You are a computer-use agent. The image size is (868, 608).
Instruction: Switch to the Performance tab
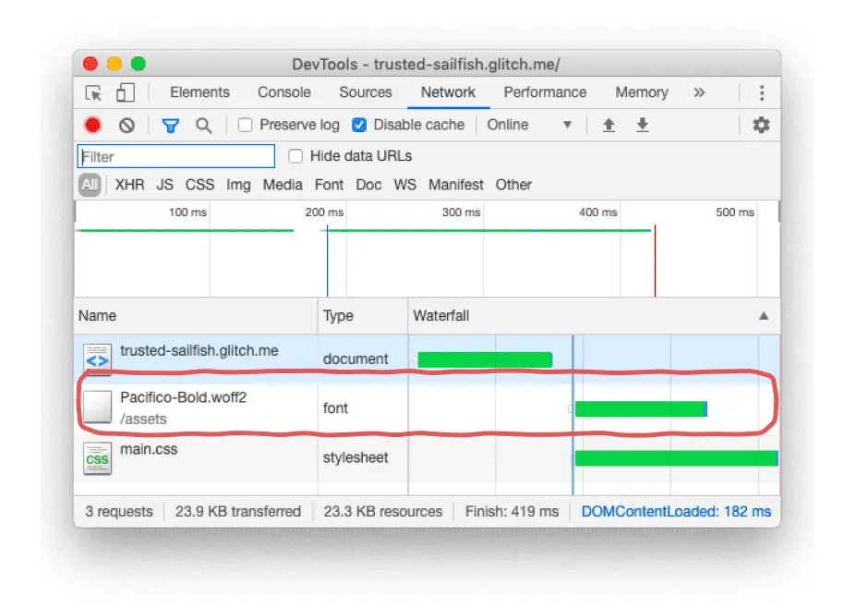pyautogui.click(x=545, y=92)
